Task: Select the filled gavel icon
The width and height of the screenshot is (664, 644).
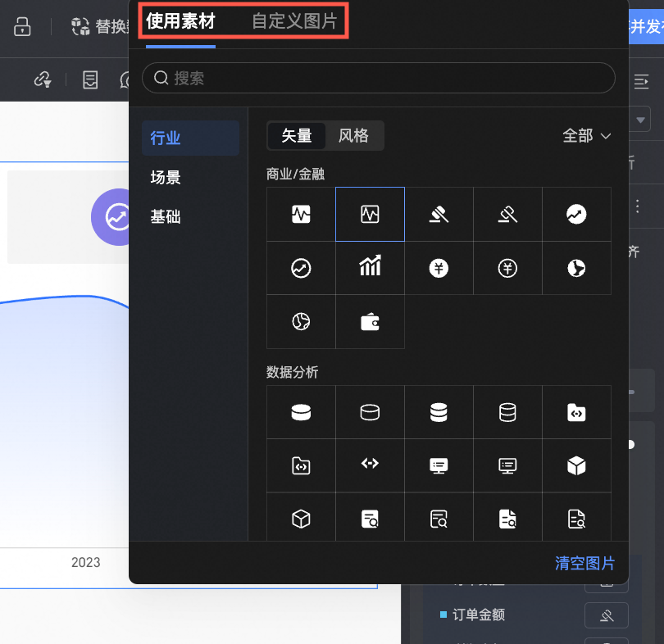Action: pos(439,215)
